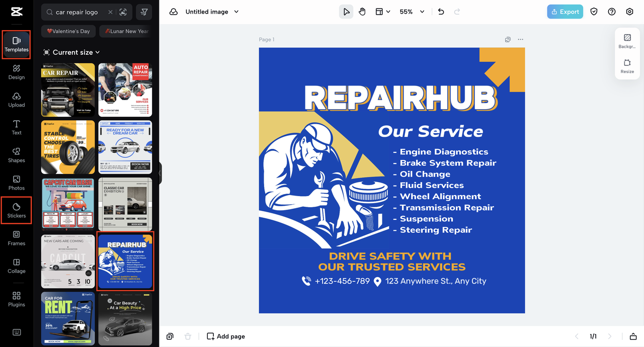Click Add page button
Screen dimensions: 644x347
point(226,336)
